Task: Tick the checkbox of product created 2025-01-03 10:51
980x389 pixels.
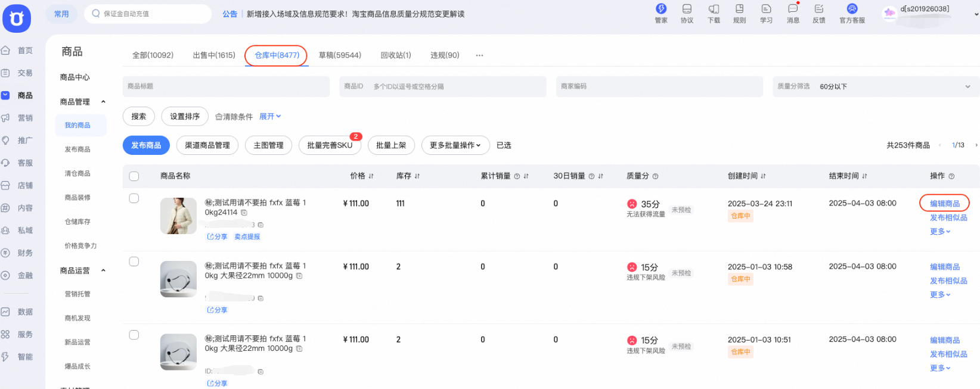Action: (x=134, y=335)
